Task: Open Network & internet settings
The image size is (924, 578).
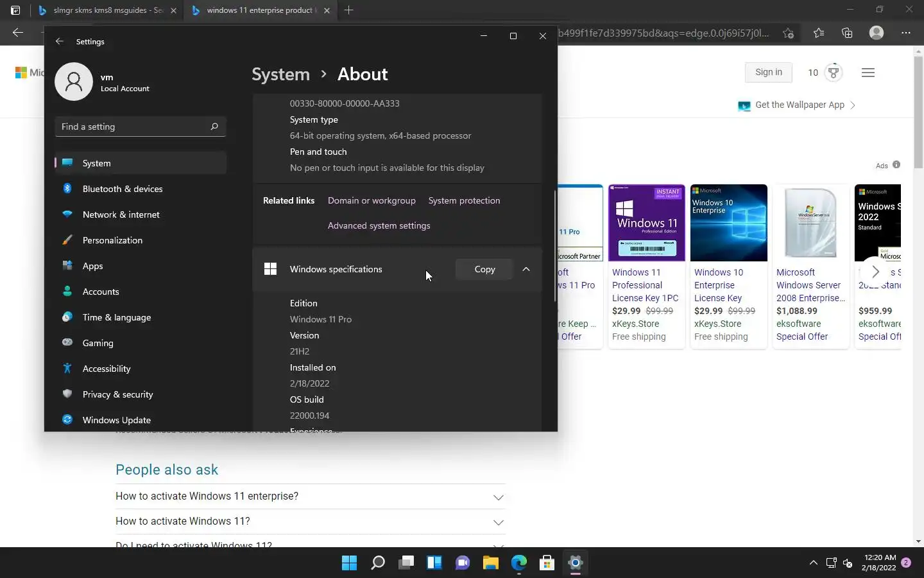Action: click(141, 215)
